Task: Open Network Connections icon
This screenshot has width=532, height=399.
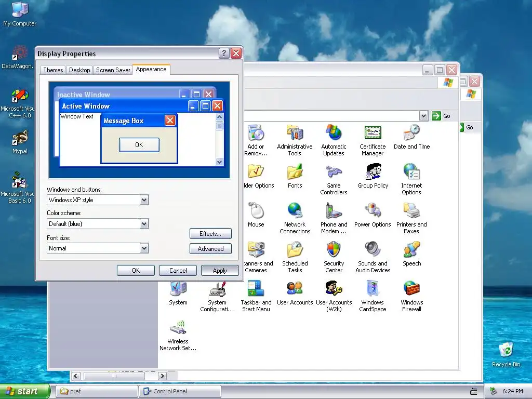Action: [x=295, y=210]
